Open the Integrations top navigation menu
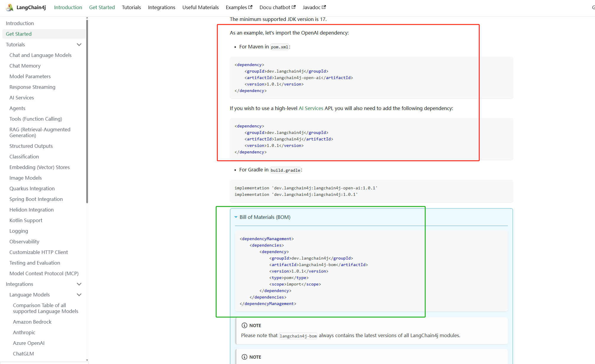595x364 pixels. tap(162, 7)
